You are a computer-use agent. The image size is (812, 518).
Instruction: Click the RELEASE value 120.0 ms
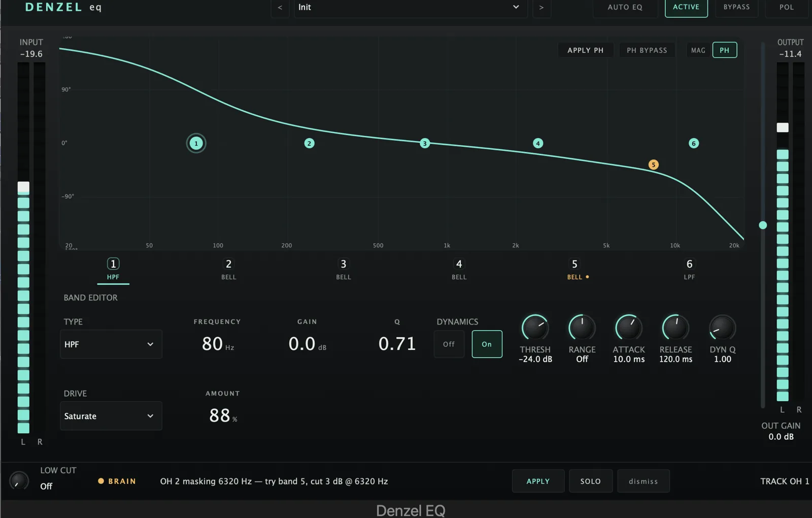point(675,359)
